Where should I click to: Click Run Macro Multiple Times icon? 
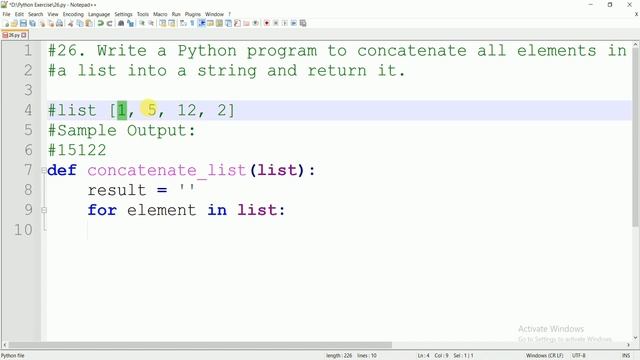click(293, 23)
